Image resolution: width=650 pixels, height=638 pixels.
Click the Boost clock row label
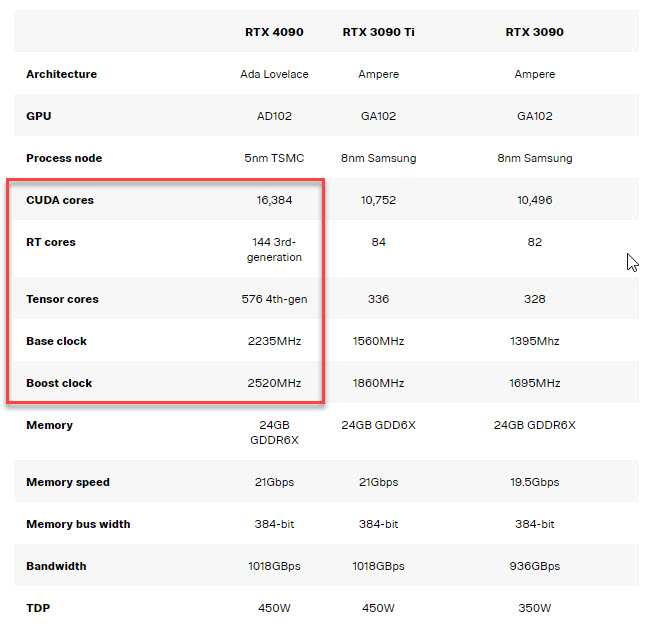coord(59,383)
